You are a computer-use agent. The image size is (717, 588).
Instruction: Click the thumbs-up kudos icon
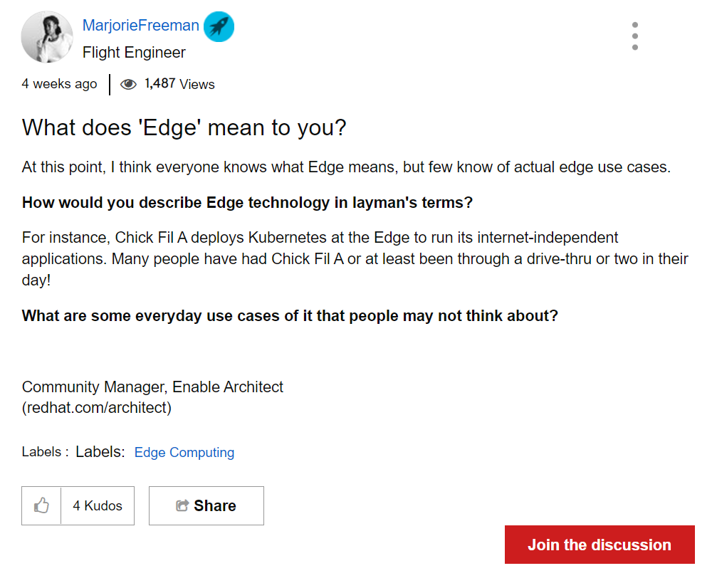pyautogui.click(x=41, y=506)
